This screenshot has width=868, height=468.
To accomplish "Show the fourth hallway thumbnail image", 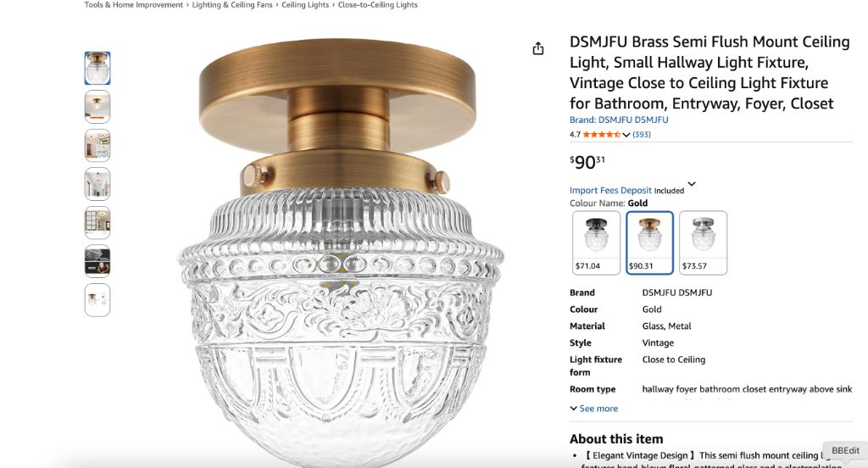I will tap(97, 184).
